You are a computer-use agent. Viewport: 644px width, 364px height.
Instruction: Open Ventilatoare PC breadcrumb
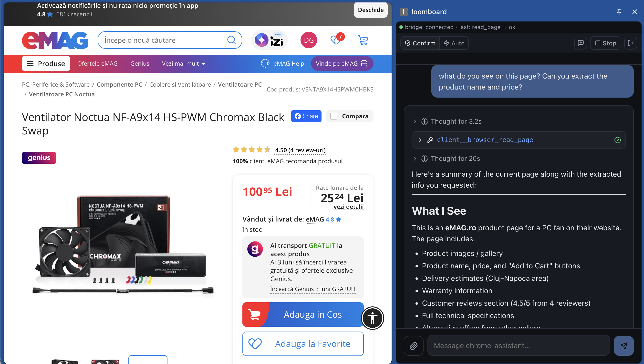click(x=239, y=84)
